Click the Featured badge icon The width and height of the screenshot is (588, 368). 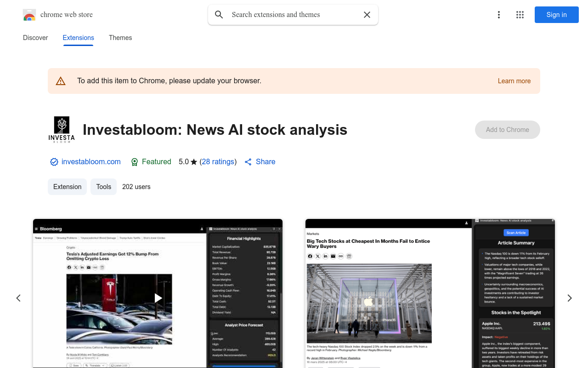pos(135,161)
